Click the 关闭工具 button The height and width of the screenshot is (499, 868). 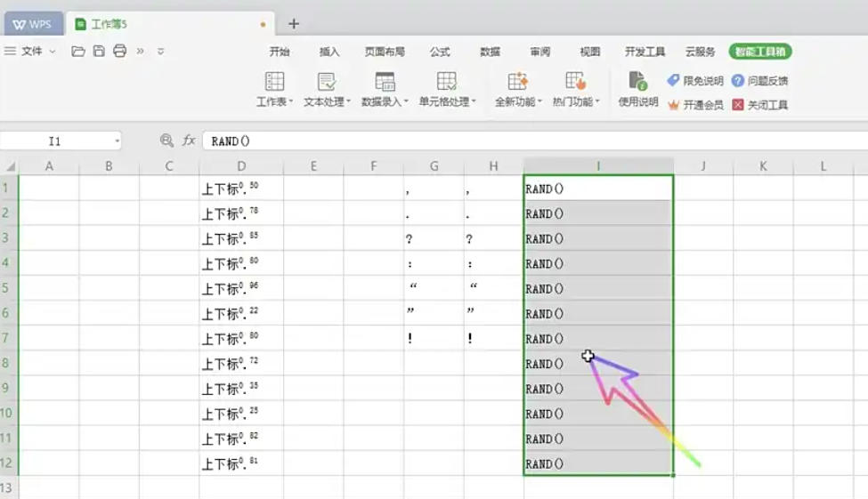point(759,105)
